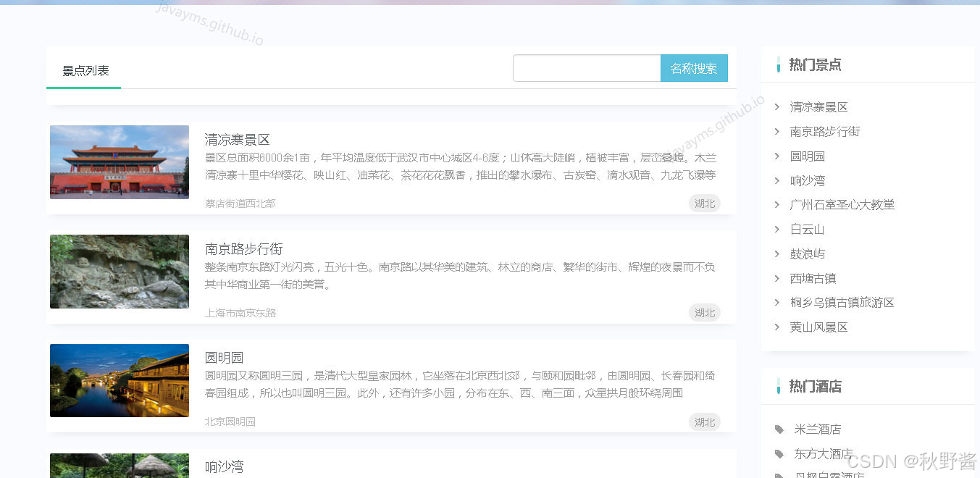Open 东方大酒店 in hot hotels list
Screen dimensions: 980x478
coord(824,454)
